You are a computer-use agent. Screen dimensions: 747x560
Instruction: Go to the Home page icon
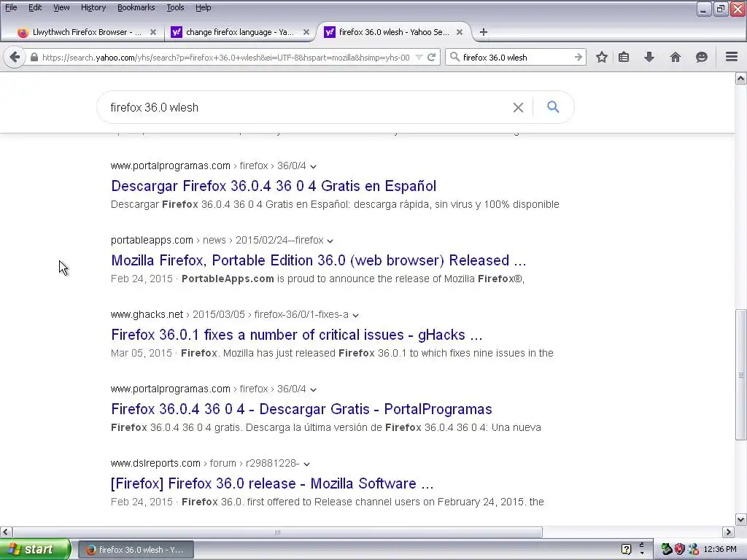pyautogui.click(x=675, y=57)
